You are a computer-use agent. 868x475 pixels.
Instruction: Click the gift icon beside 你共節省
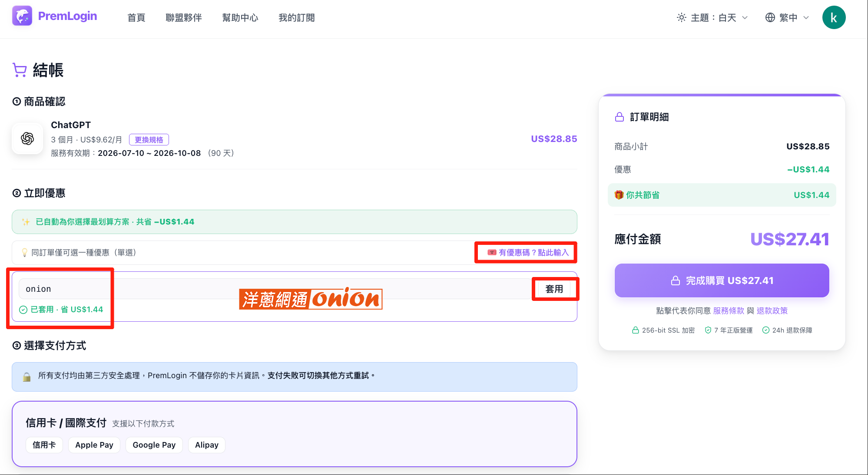point(619,195)
